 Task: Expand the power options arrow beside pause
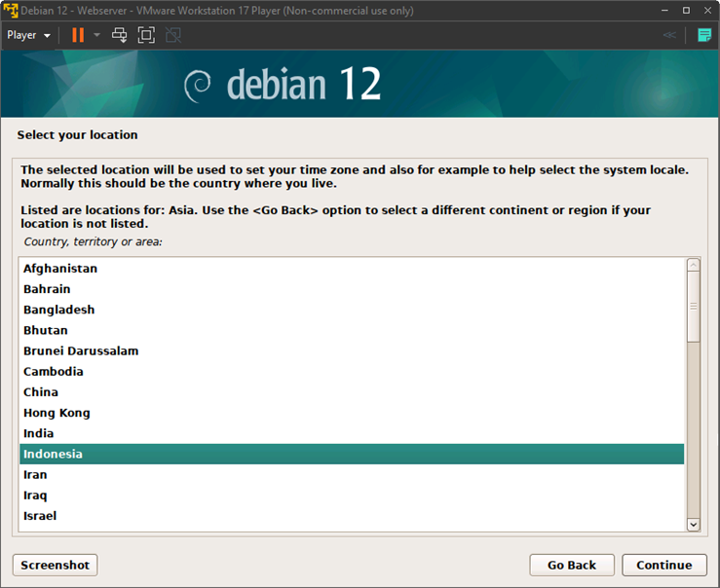(96, 35)
